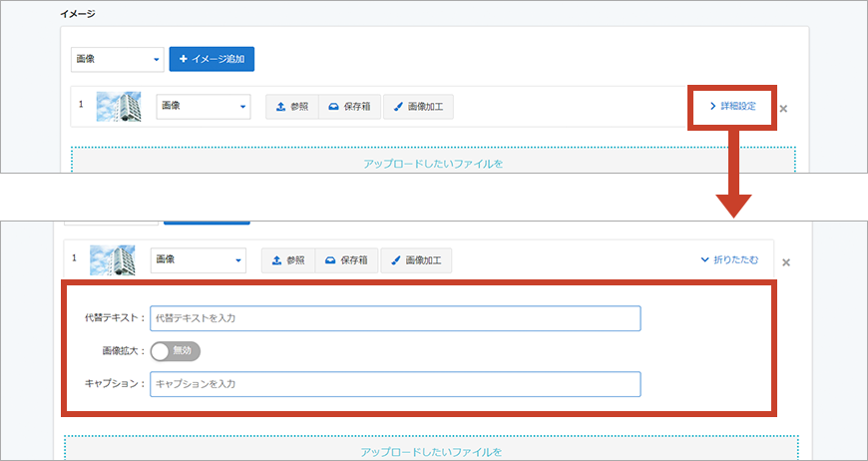Click 保存箱 button in upper row
The height and width of the screenshot is (461, 868).
tap(349, 107)
